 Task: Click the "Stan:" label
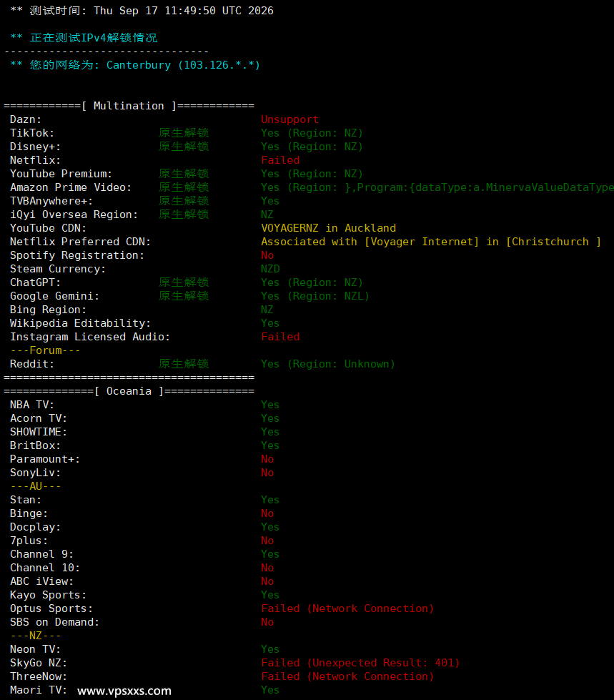(x=26, y=500)
